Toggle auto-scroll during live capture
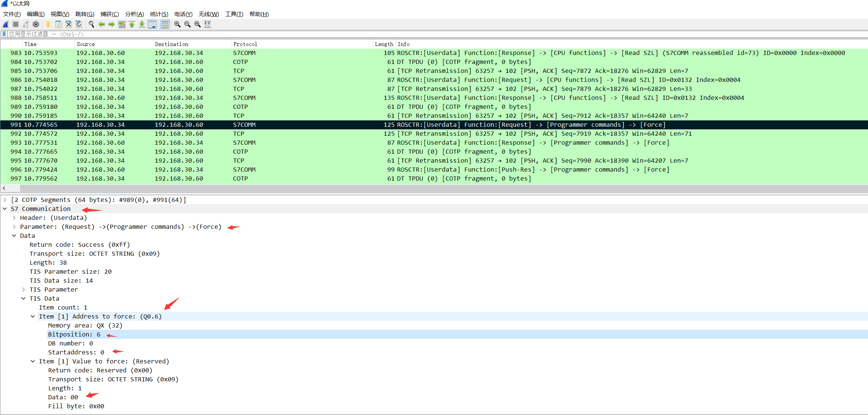The width and height of the screenshot is (868, 415). 152,24
